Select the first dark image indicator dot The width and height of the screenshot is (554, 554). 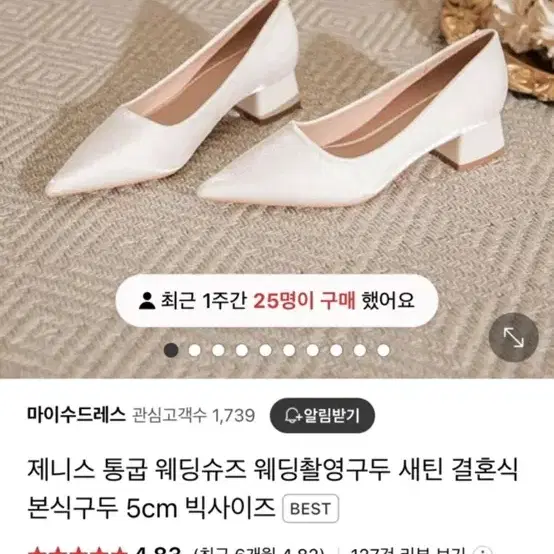tap(171, 350)
